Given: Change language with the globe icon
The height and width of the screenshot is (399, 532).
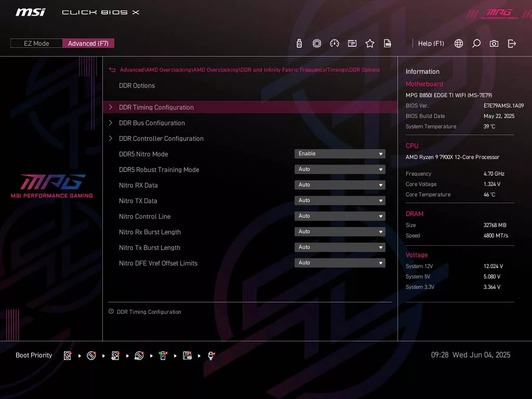Looking at the screenshot, I should click(x=459, y=44).
